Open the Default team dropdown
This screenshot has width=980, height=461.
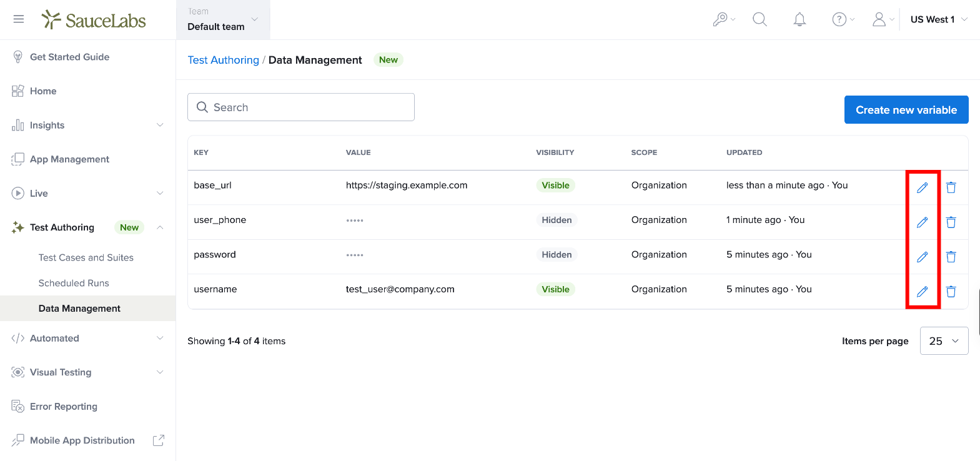pos(223,20)
